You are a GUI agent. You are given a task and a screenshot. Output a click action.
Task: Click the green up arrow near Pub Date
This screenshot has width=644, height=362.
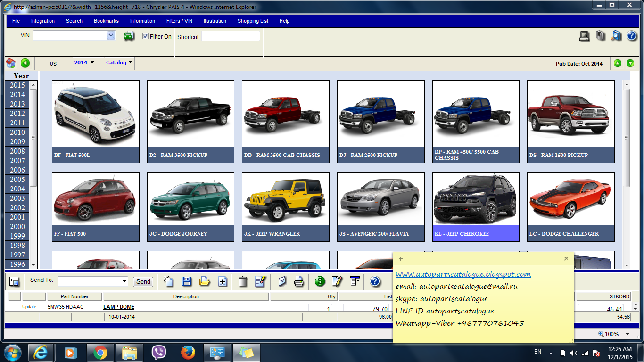(618, 63)
